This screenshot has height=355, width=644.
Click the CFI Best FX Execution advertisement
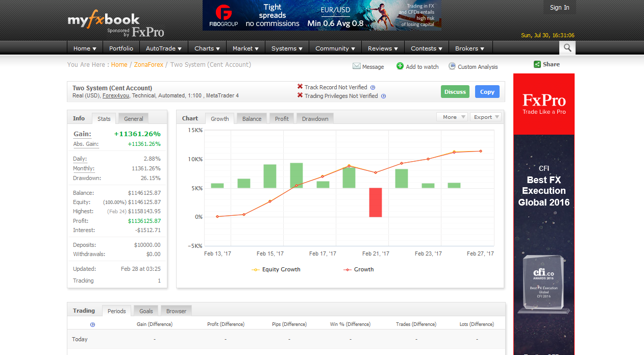pos(544,245)
